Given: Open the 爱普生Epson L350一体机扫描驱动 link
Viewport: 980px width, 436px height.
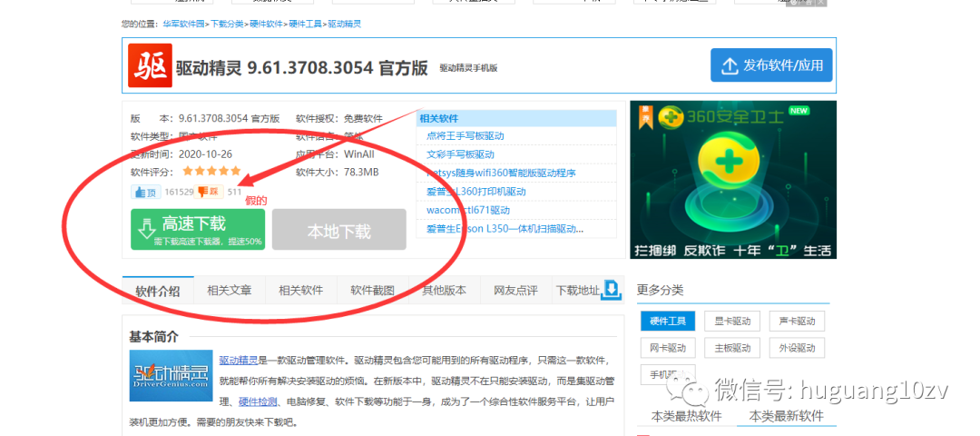Looking at the screenshot, I should point(505,228).
